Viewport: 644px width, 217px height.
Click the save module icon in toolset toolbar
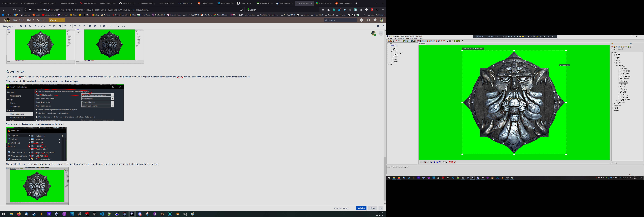(x=394, y=41)
